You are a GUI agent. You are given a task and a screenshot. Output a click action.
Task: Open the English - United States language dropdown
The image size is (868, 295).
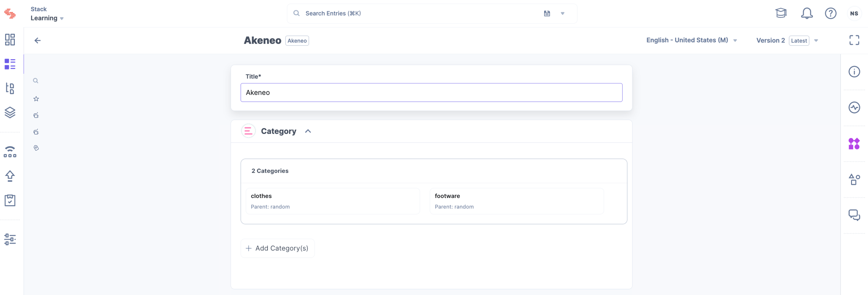692,40
